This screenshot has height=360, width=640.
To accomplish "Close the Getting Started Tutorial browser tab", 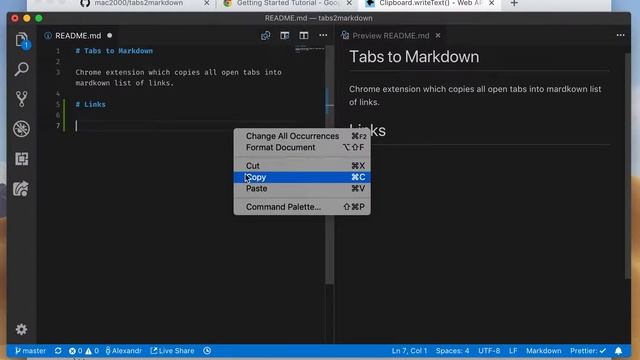I will coord(349,3).
